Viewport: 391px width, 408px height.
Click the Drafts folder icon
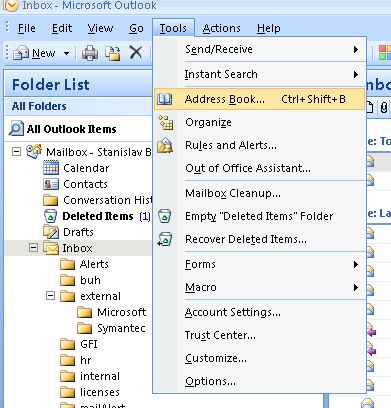point(51,232)
